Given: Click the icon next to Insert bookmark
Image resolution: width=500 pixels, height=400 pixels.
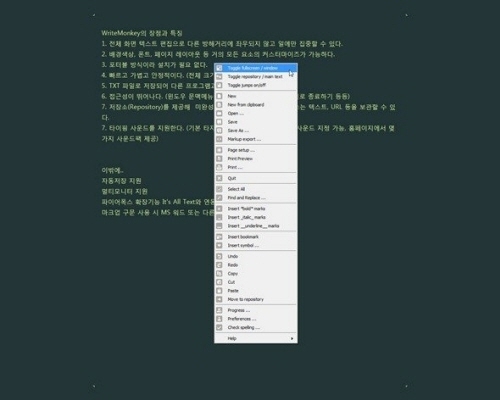Looking at the screenshot, I should (219, 237).
